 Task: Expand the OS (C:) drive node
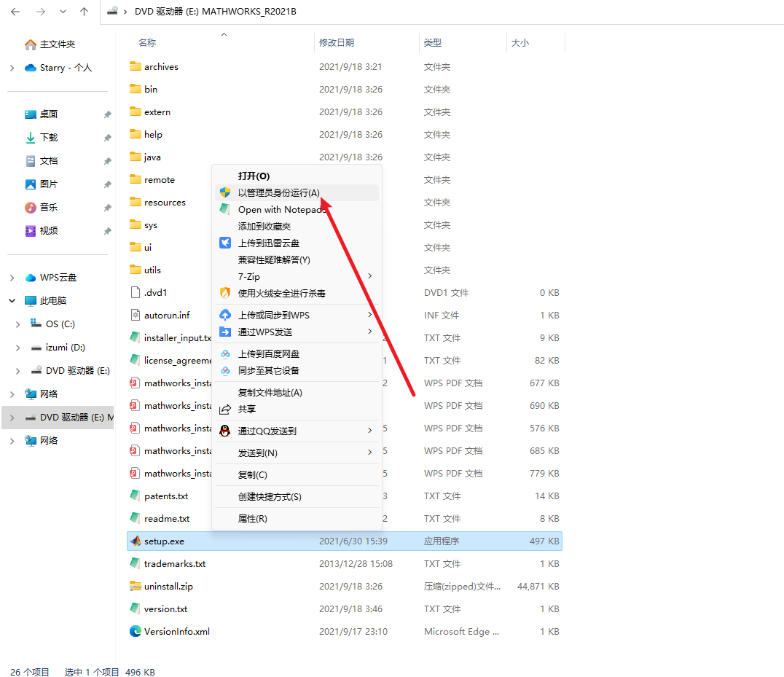[18, 324]
